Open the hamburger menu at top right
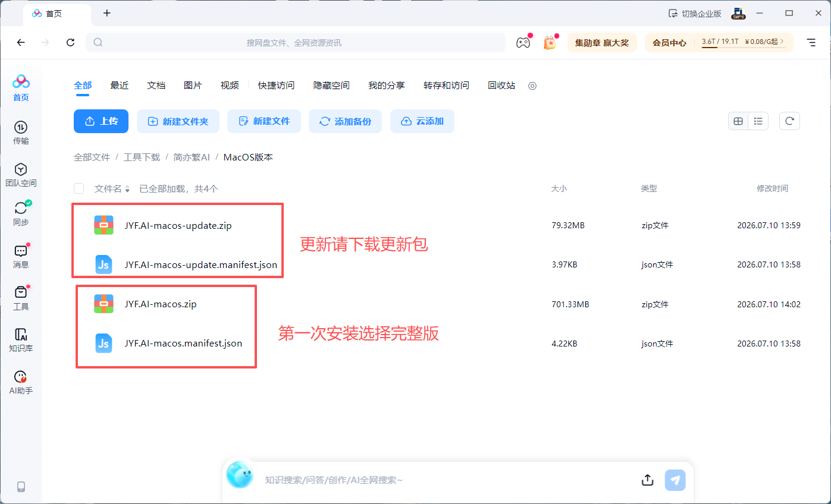831x504 pixels. point(811,42)
